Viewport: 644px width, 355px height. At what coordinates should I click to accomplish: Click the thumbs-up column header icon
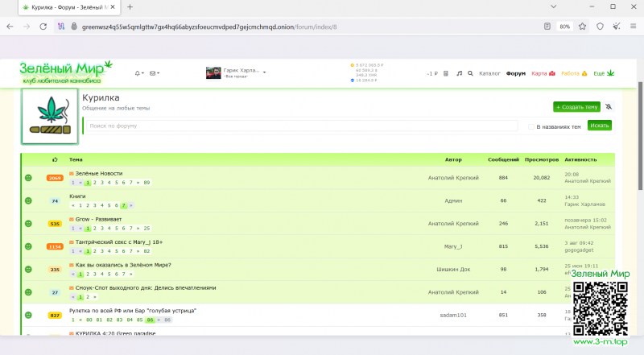tap(55, 159)
